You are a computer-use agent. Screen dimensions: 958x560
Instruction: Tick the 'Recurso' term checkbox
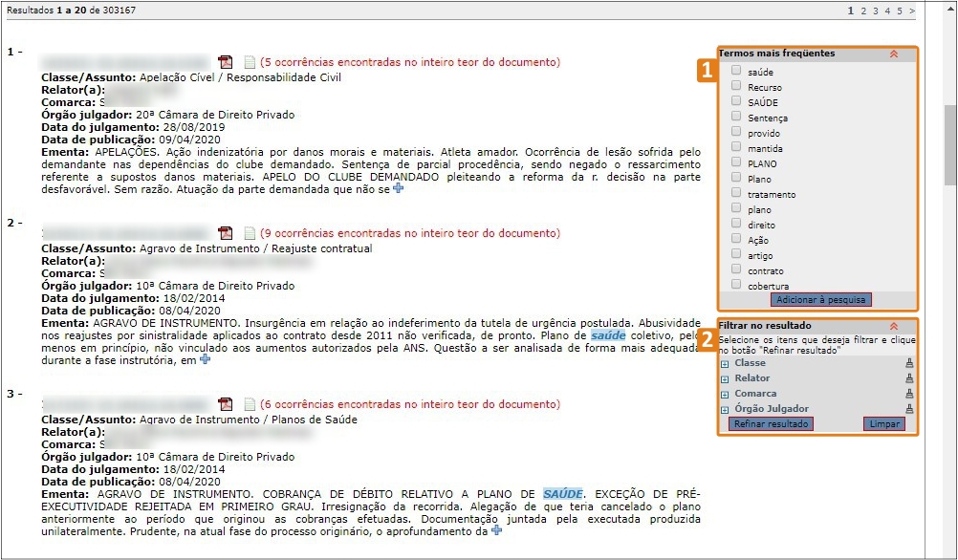click(736, 86)
